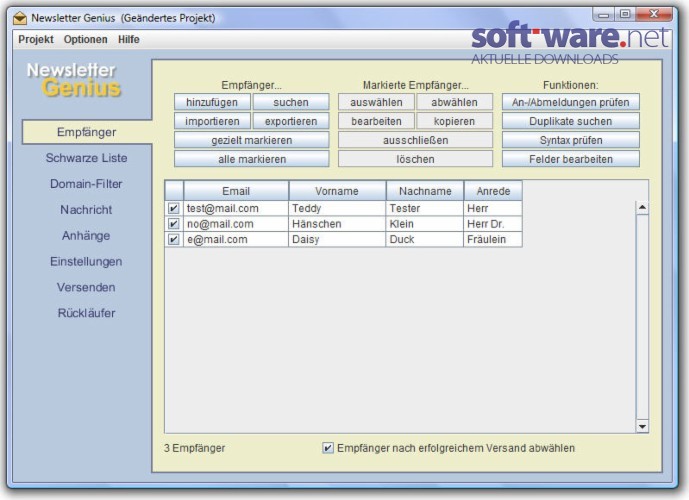
Task: Click the gezielt markieren button
Action: [251, 140]
